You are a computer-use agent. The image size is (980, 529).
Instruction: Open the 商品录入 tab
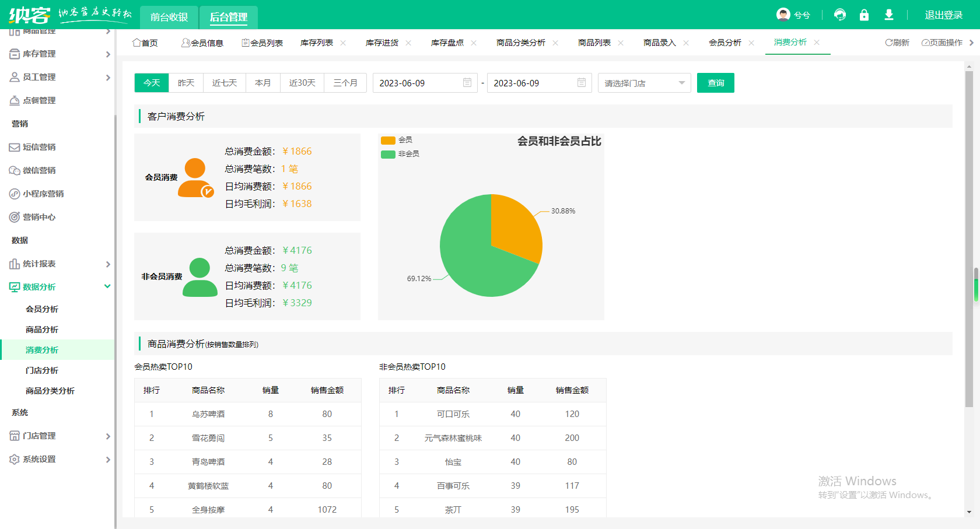pos(660,42)
